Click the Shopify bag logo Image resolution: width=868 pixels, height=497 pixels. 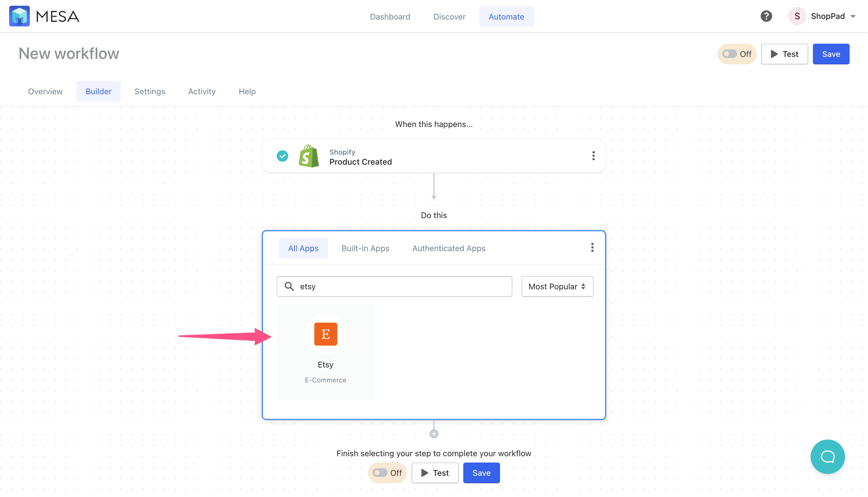click(x=309, y=156)
